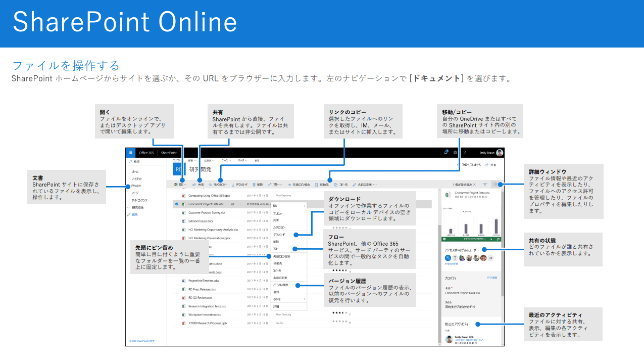Image resolution: width=644 pixels, height=362 pixels.
Task: Click the 共有 share icon in the toolbar
Action: coord(194,185)
